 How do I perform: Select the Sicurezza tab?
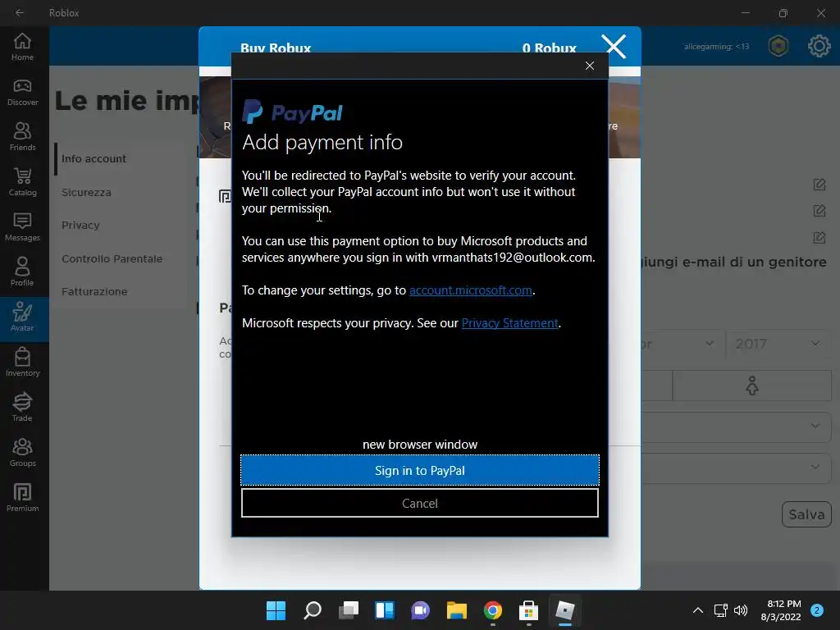(x=86, y=192)
